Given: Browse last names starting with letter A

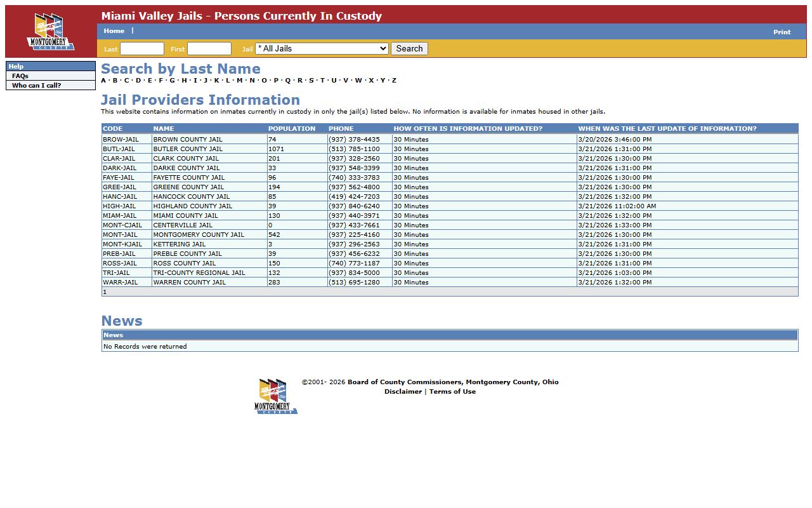Looking at the screenshot, I should (103, 81).
